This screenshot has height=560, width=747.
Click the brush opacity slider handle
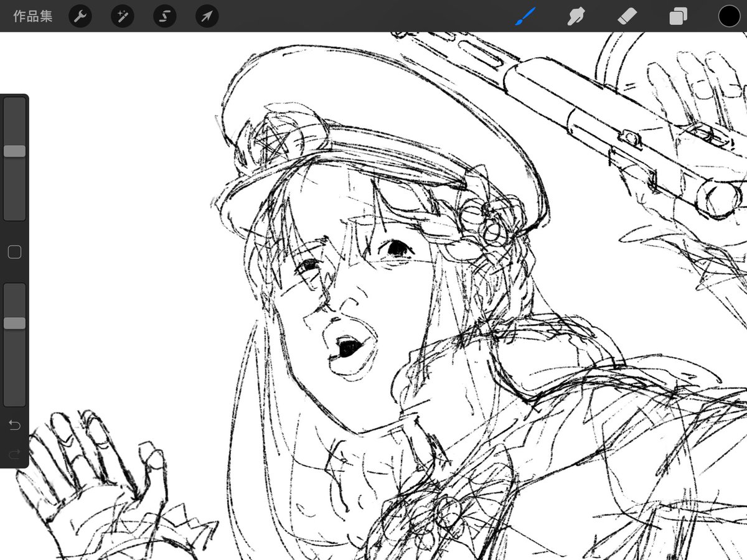click(14, 323)
